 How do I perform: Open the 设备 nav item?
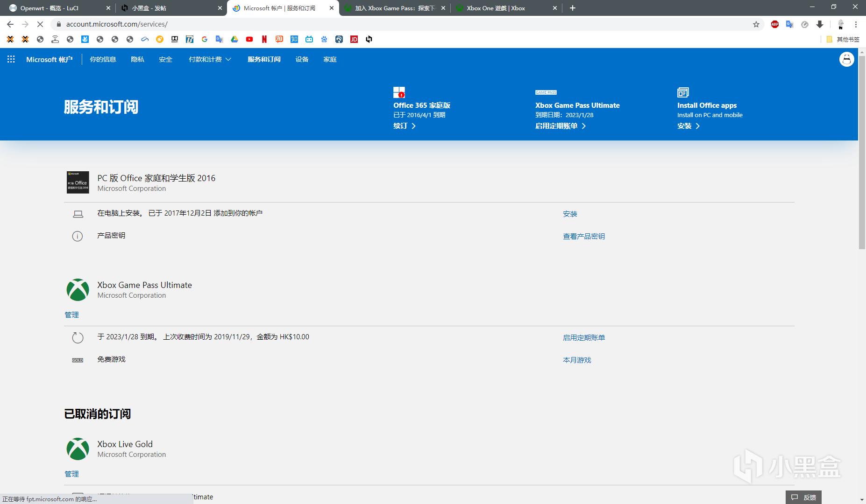[302, 59]
